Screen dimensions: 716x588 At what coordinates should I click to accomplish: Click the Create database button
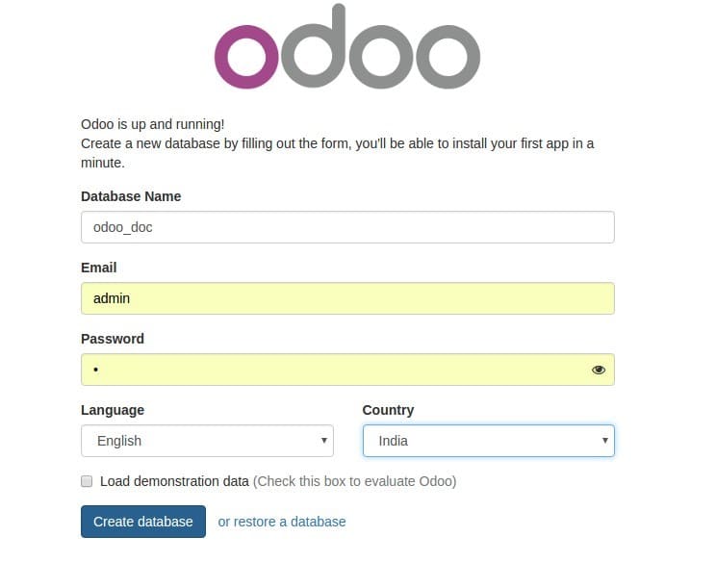click(143, 522)
